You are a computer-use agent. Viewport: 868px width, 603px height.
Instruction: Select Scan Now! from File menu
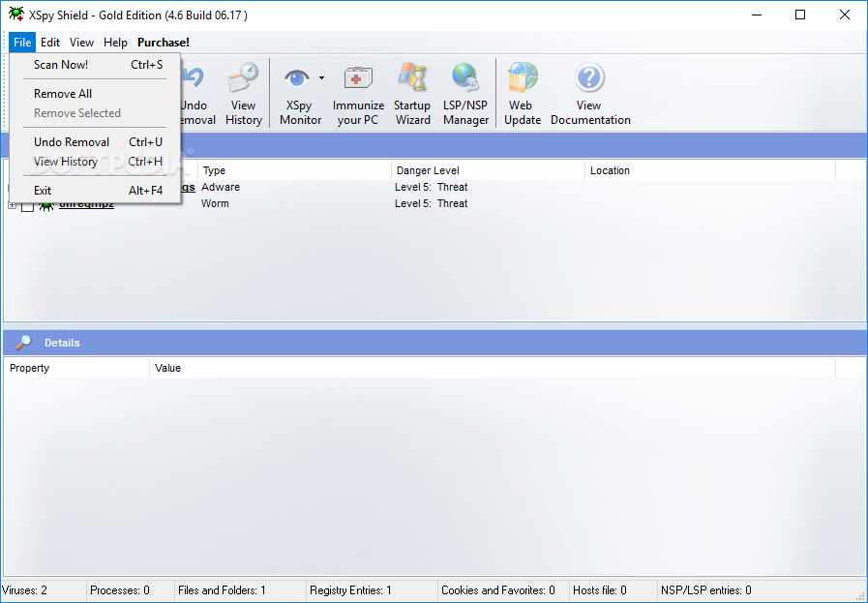point(95,65)
